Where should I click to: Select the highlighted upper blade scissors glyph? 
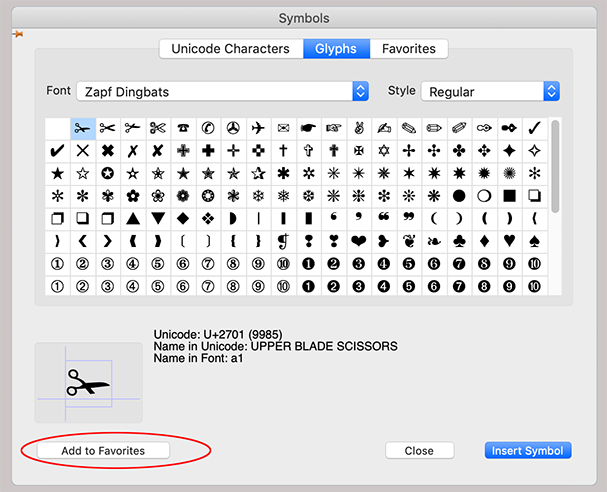coord(83,128)
